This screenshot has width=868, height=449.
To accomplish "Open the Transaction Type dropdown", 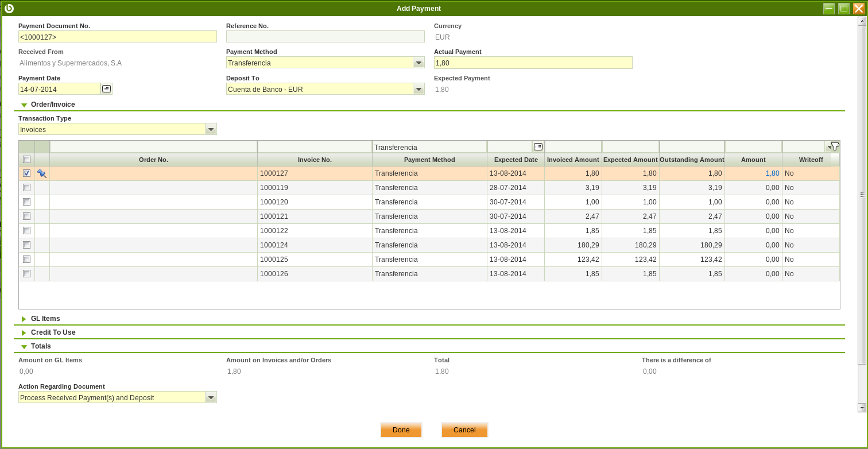I will [x=211, y=129].
